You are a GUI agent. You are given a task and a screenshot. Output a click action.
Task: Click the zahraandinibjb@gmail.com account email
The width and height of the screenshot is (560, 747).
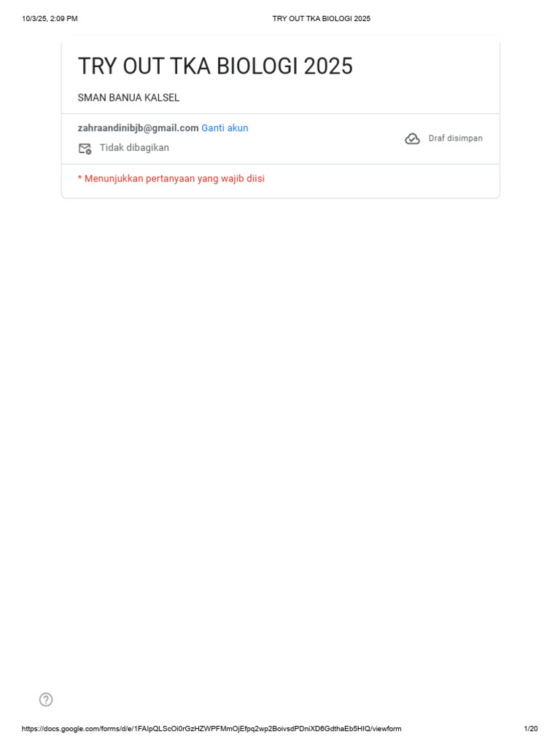138,128
